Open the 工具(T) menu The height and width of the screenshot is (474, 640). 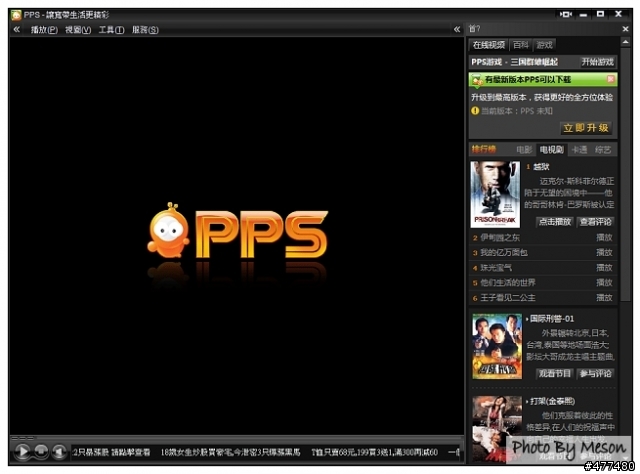click(x=111, y=30)
